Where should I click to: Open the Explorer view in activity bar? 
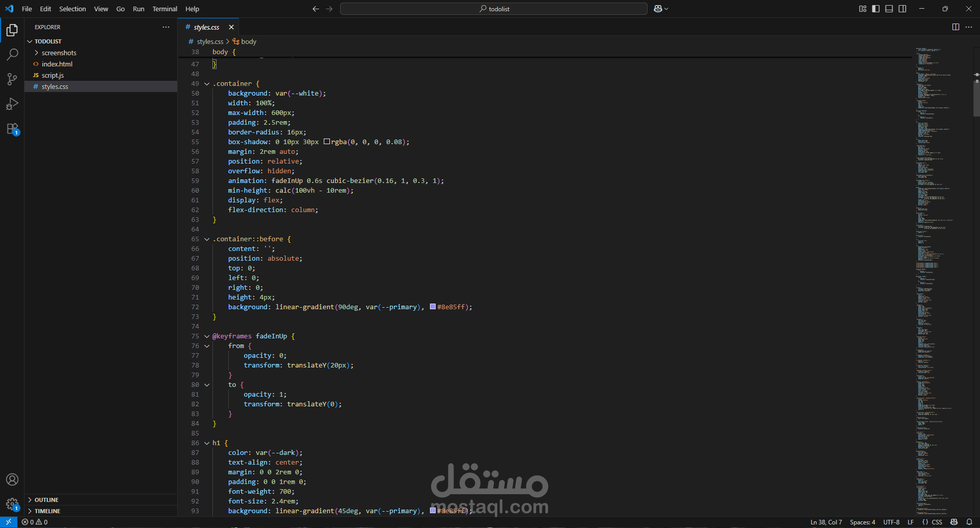[12, 30]
